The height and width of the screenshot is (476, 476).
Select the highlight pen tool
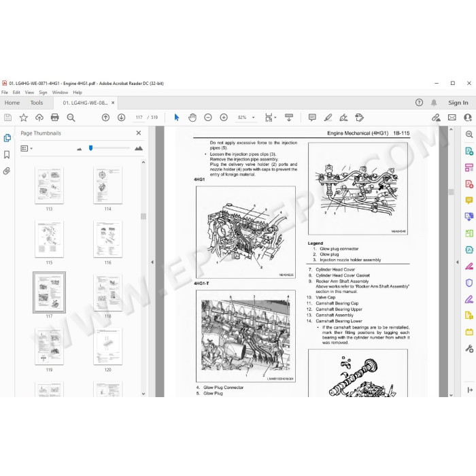coord(328,118)
